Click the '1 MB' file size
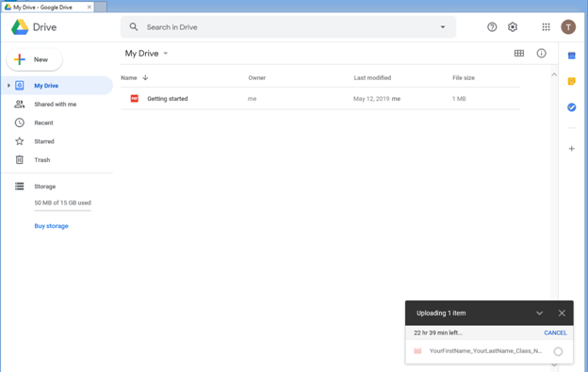The width and height of the screenshot is (588, 372). pos(459,99)
